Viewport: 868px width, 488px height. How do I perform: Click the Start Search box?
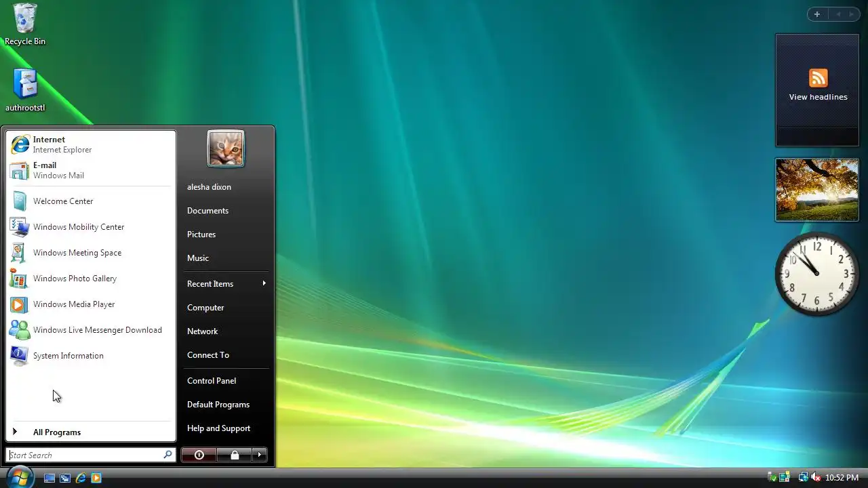tap(90, 455)
